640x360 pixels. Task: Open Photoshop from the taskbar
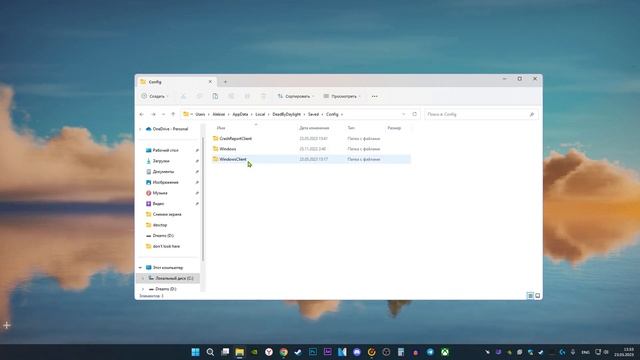[313, 352]
